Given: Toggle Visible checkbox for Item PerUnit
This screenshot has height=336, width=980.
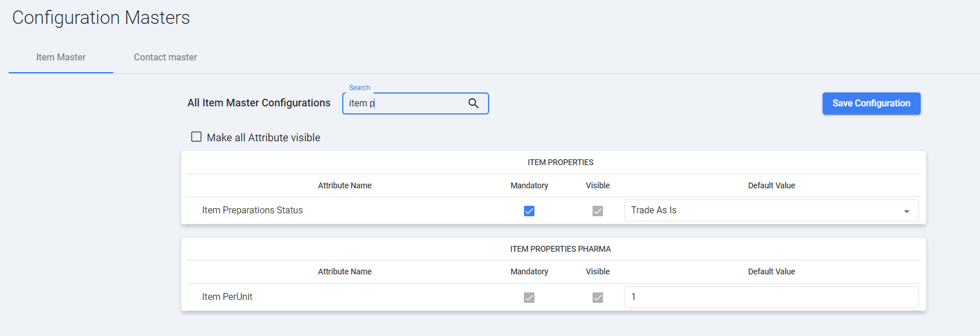Looking at the screenshot, I should 598,298.
